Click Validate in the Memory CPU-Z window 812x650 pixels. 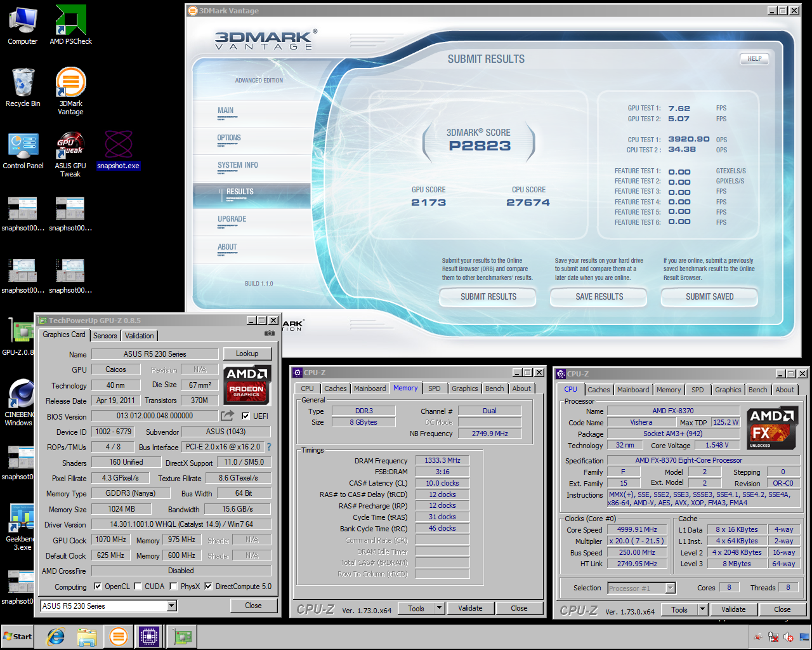pyautogui.click(x=471, y=608)
